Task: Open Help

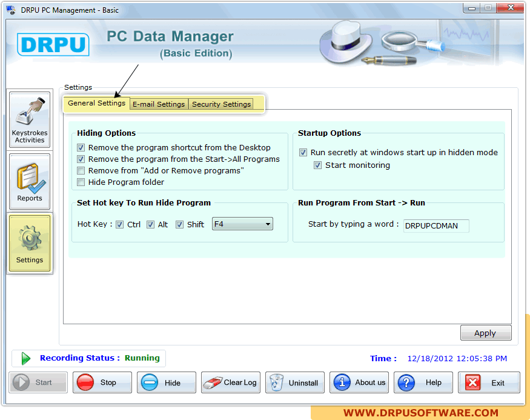Action: (x=423, y=382)
